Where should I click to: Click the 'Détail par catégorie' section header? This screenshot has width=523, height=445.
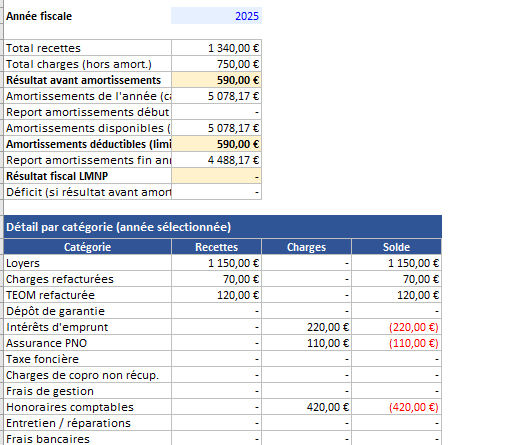coord(223,227)
